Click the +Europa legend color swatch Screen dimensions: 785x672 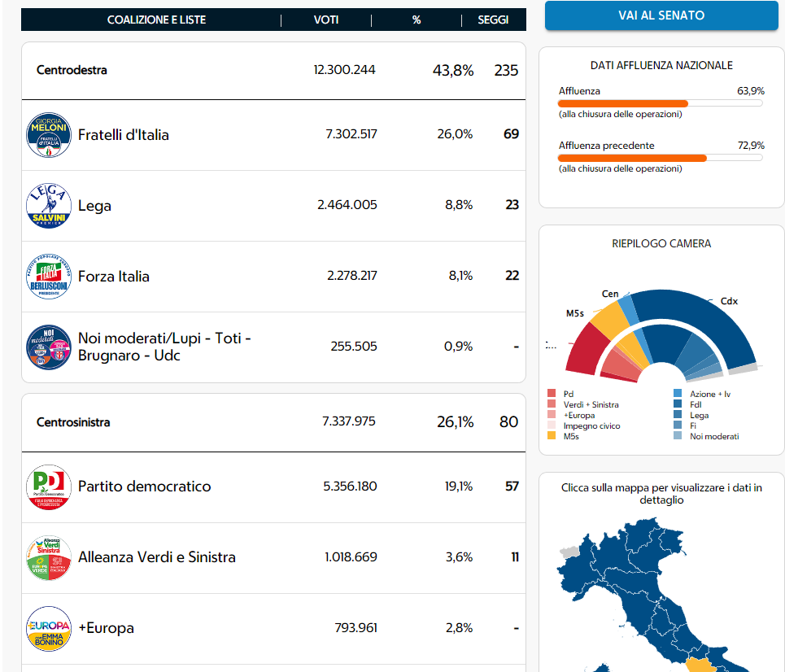point(552,415)
